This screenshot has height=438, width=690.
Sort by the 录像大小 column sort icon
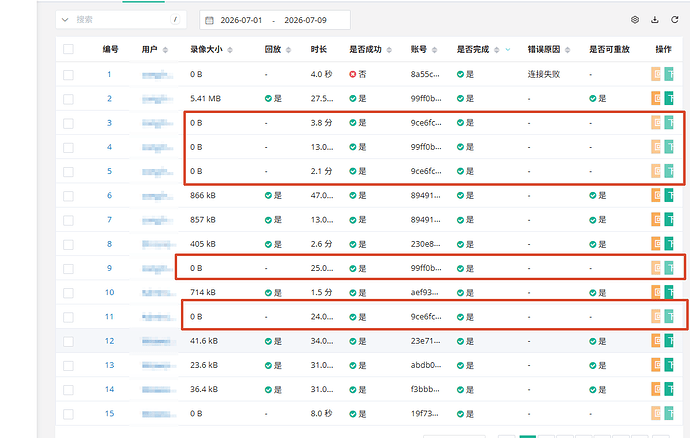coord(230,50)
